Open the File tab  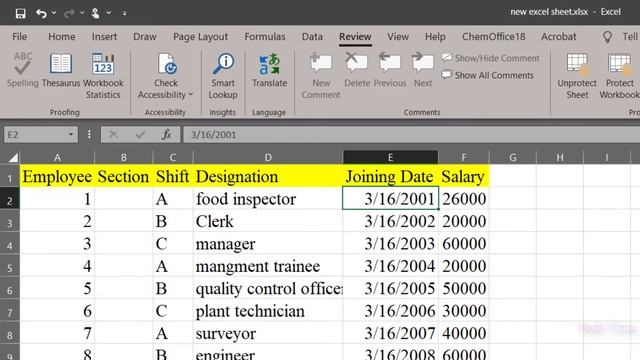[20, 37]
